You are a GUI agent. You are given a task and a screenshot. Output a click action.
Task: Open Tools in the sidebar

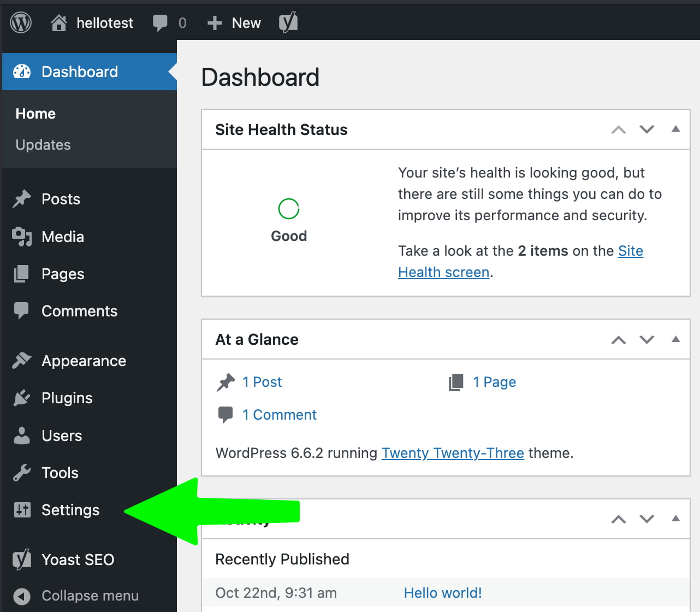tap(60, 473)
